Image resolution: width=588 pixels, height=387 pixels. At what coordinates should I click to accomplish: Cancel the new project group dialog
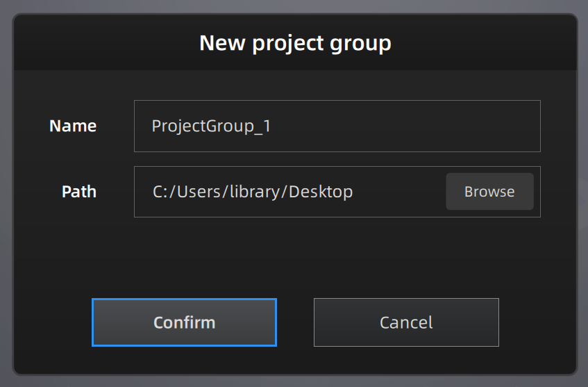(406, 322)
